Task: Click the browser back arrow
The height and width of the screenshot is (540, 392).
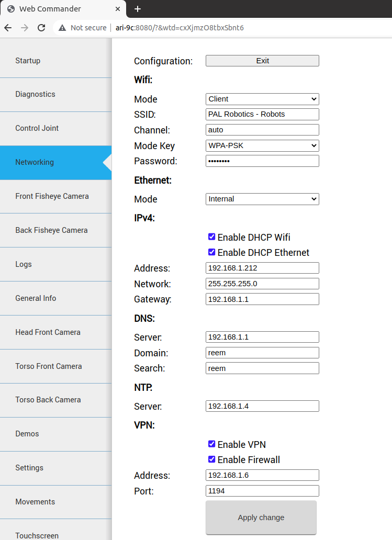Action: coord(8,28)
